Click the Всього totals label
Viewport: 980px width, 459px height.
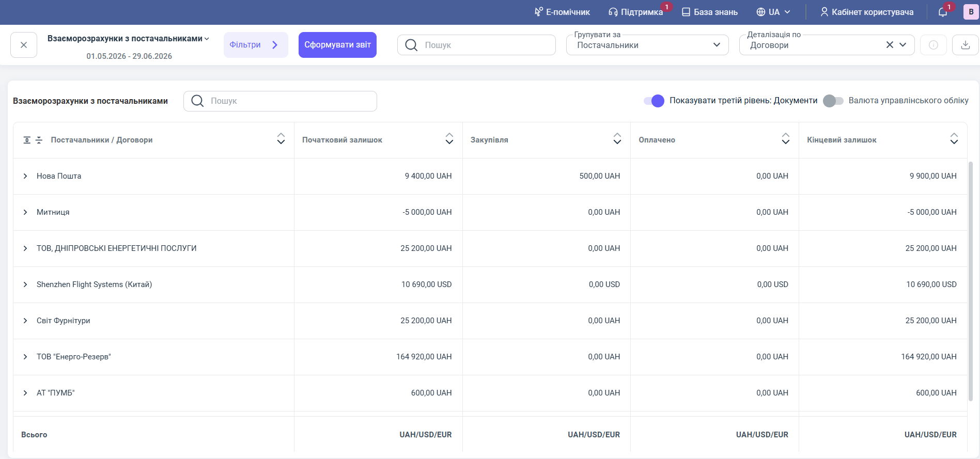[x=34, y=435]
